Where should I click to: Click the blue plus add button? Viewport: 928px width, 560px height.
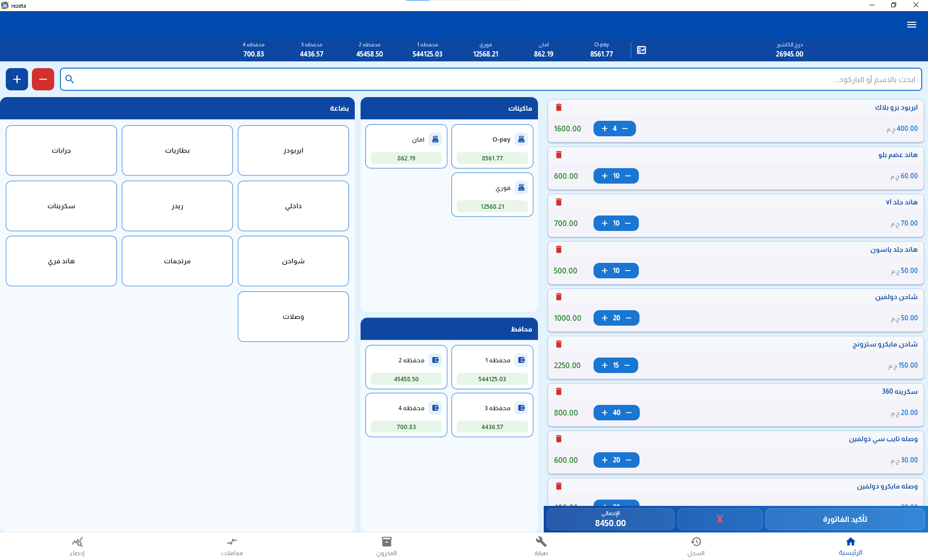pos(17,79)
